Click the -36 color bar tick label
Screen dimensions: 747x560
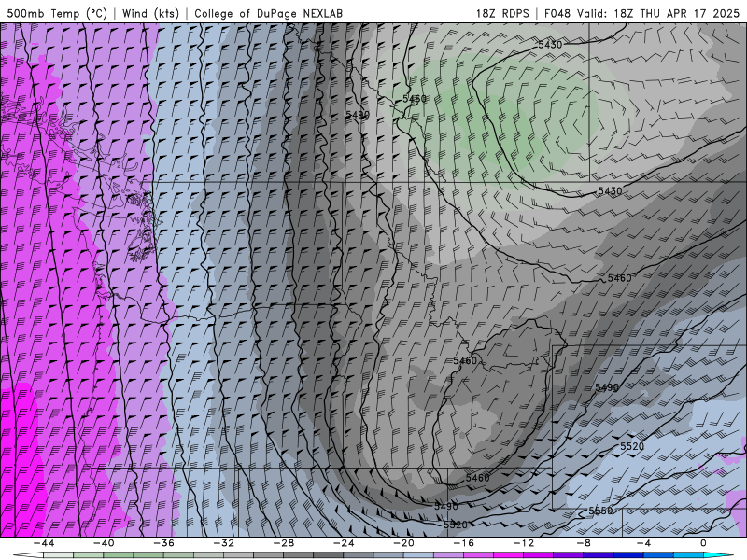(163, 543)
